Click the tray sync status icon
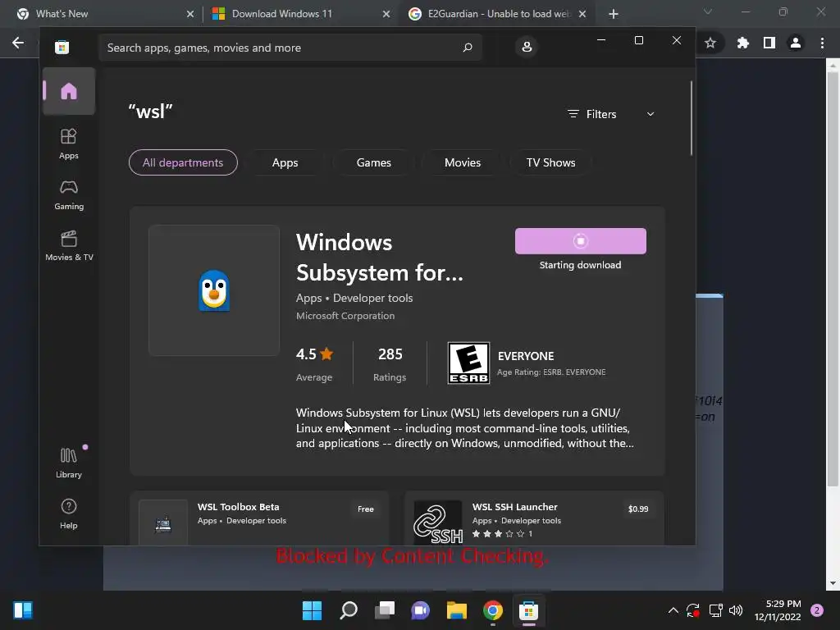Image resolution: width=840 pixels, height=630 pixels. pos(693,610)
